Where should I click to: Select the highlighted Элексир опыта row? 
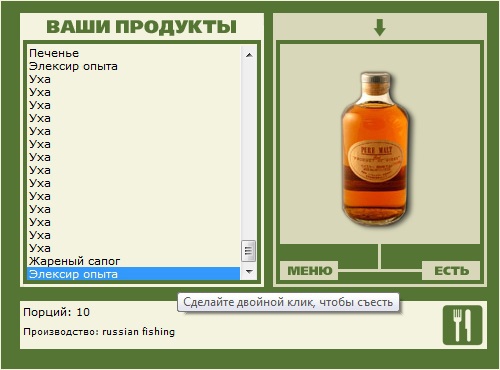[133, 274]
